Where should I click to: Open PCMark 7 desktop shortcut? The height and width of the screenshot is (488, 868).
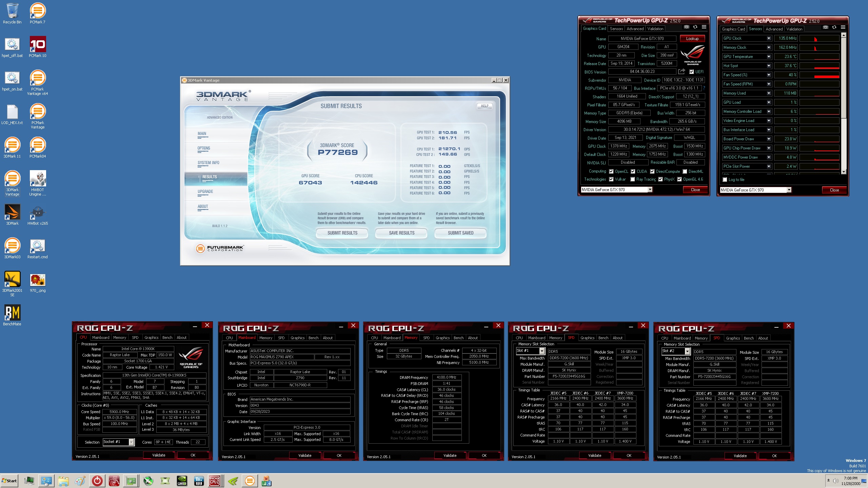(x=38, y=14)
